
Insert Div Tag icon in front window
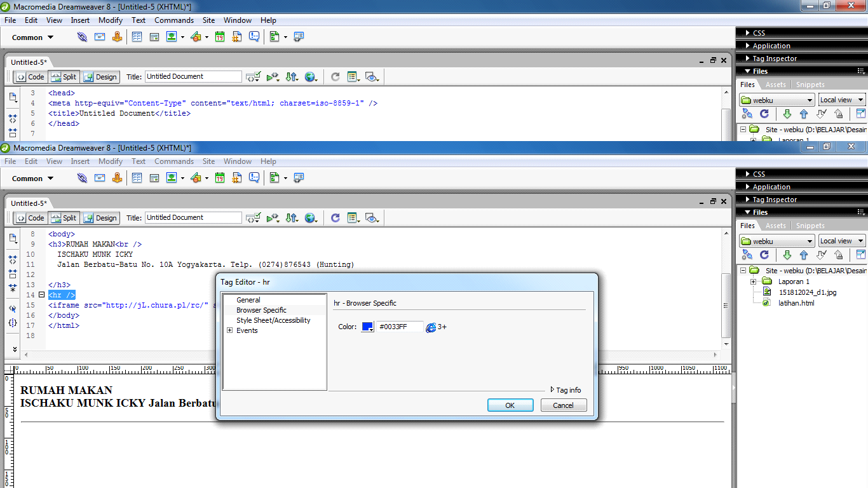154,179
